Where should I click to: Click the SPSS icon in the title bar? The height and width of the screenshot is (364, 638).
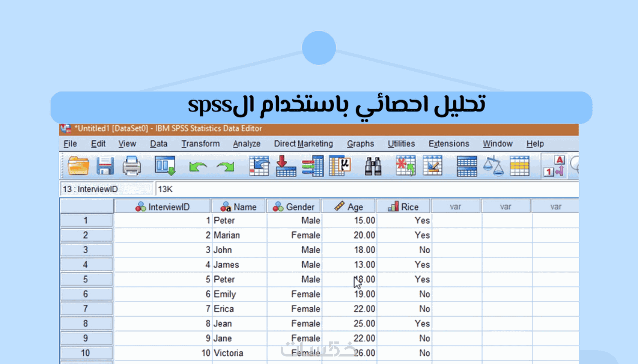coord(66,129)
